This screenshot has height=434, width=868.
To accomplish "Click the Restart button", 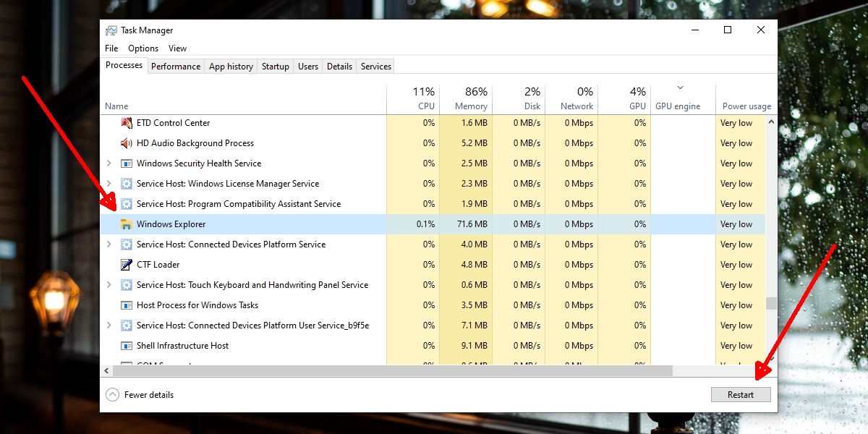I will [x=741, y=395].
